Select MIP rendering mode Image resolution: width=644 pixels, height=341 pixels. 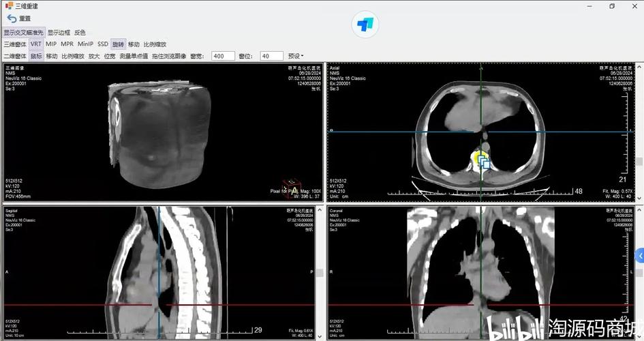pos(51,44)
